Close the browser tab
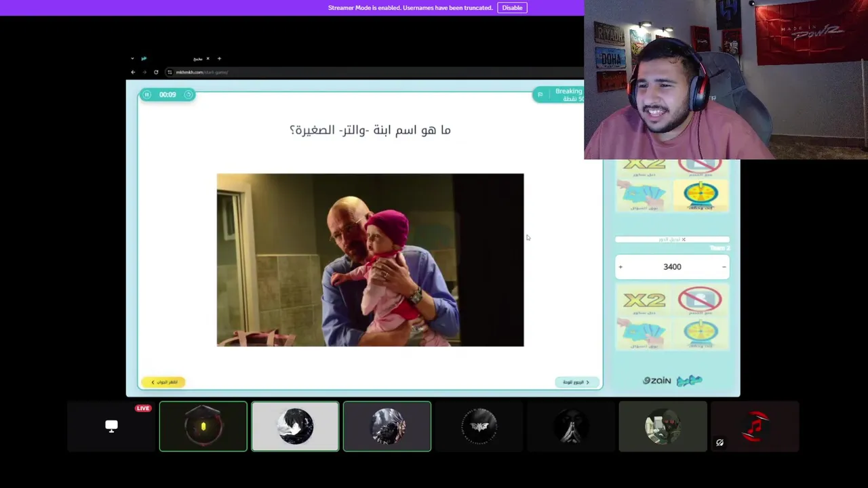 tap(208, 58)
